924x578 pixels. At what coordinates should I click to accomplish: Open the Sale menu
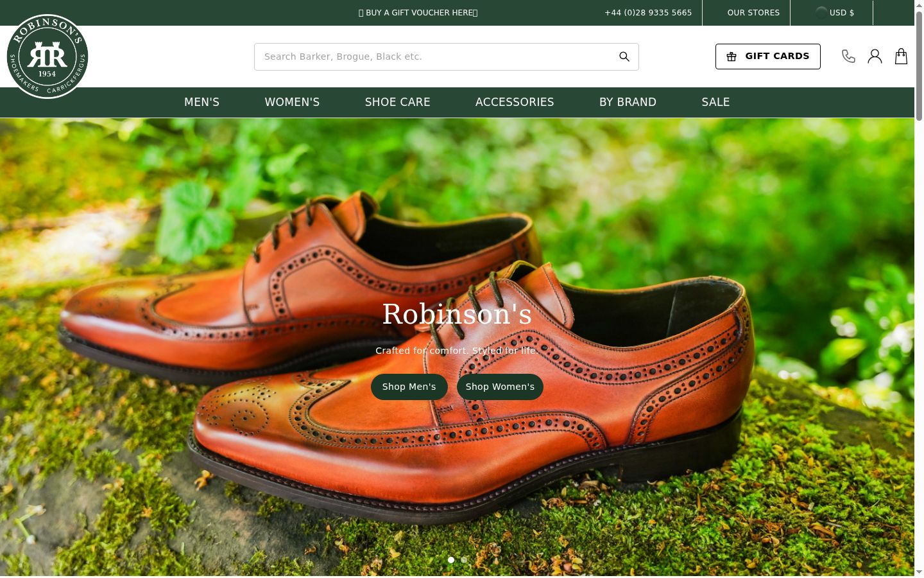click(715, 102)
